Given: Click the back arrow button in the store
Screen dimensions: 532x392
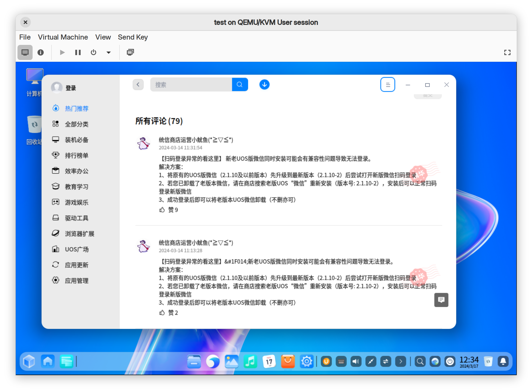Looking at the screenshot, I should point(138,84).
